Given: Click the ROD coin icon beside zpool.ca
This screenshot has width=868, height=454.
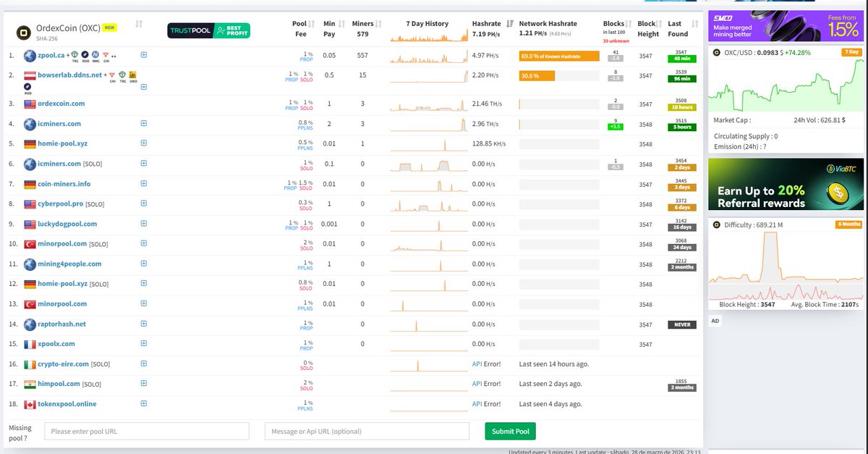Looking at the screenshot, I should (85, 54).
